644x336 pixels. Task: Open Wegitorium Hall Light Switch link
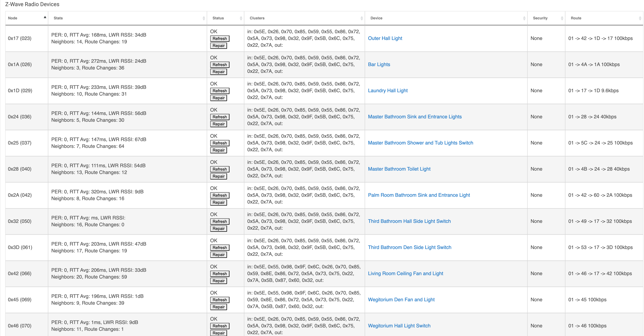tap(399, 326)
